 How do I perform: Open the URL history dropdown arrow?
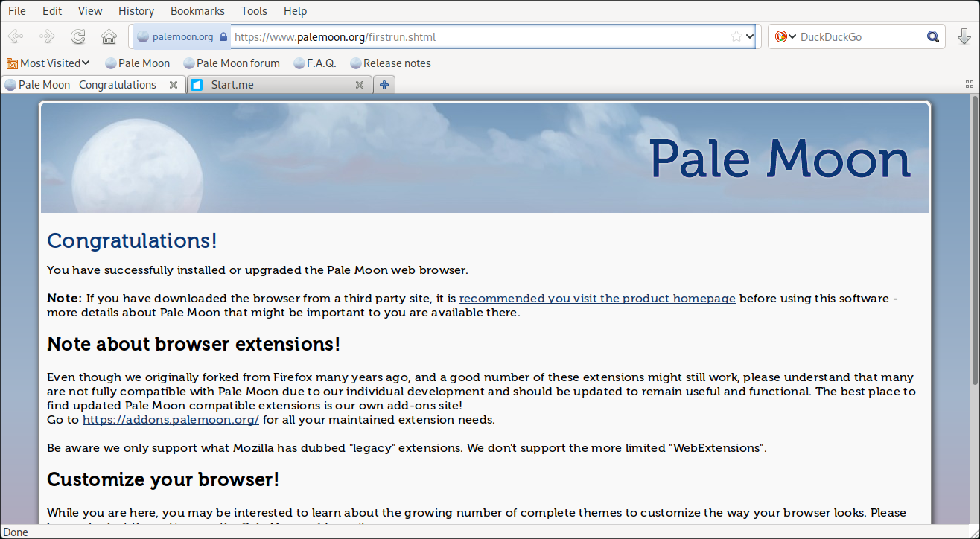749,36
